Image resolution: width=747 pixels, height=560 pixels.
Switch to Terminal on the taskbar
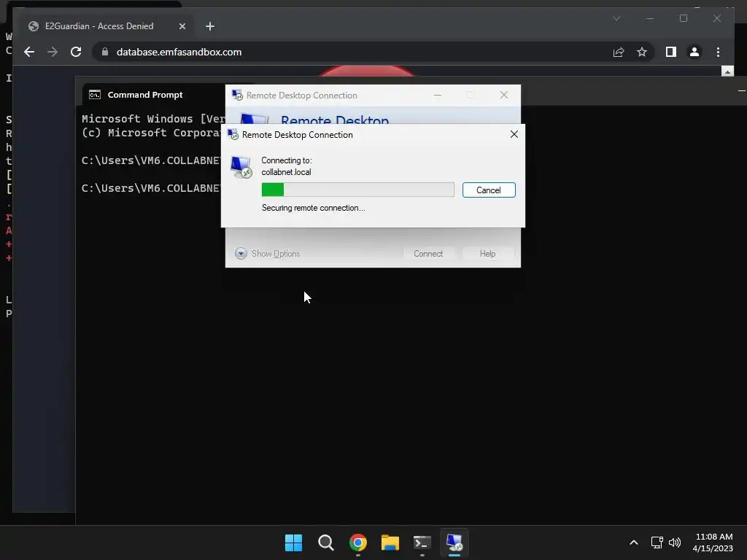pyautogui.click(x=422, y=542)
